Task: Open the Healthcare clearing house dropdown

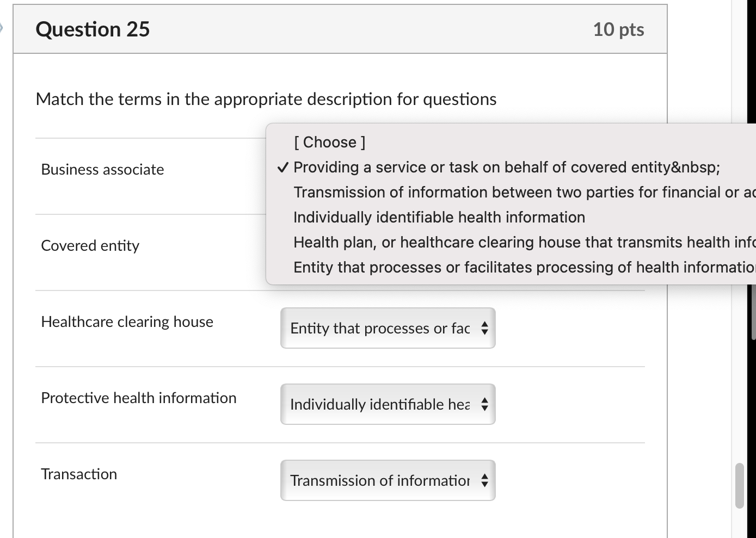Action: 388,328
